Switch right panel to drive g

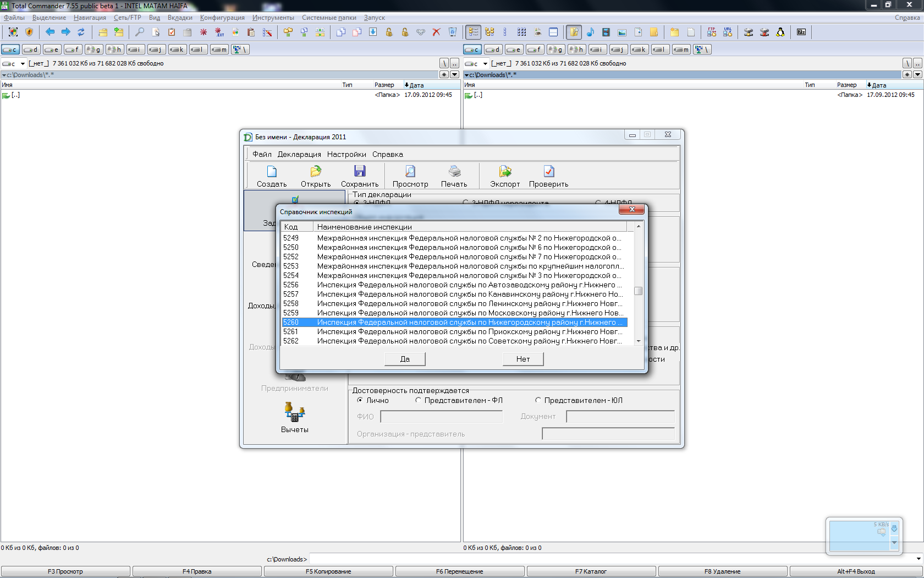point(556,50)
